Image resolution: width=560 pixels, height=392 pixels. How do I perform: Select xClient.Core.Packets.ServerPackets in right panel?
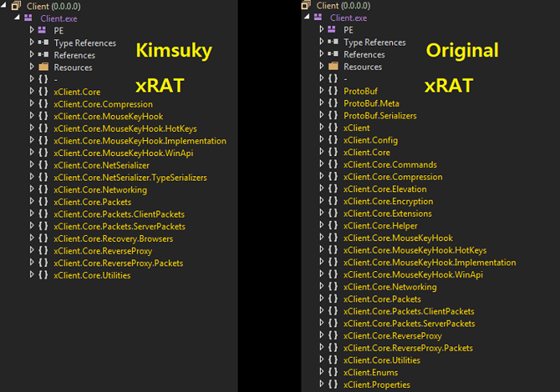click(409, 323)
